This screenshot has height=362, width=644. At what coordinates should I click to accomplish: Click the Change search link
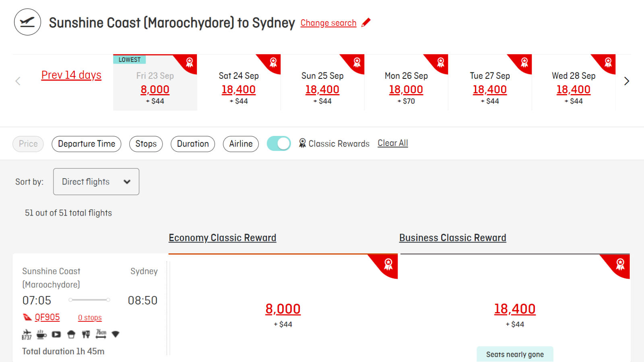pyautogui.click(x=328, y=23)
